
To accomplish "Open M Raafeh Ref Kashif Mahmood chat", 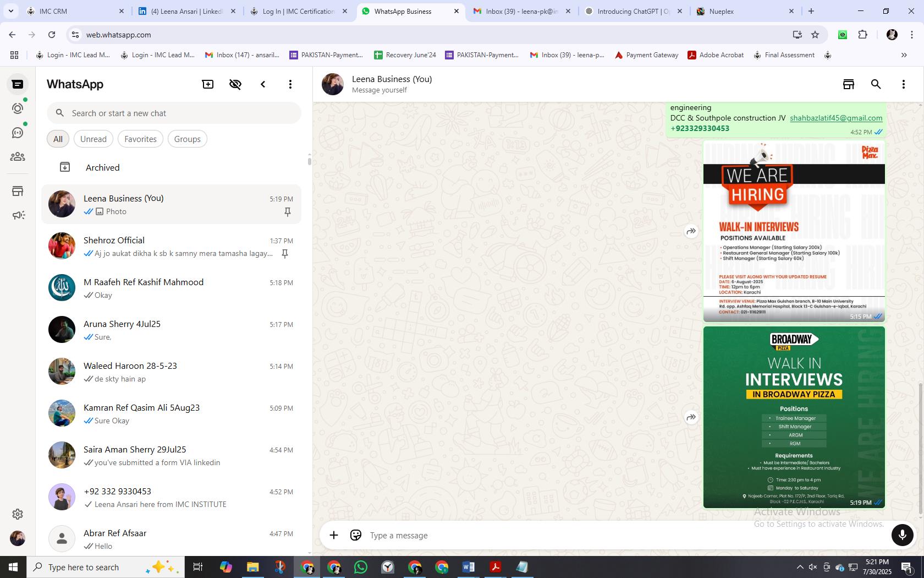I will tap(171, 288).
